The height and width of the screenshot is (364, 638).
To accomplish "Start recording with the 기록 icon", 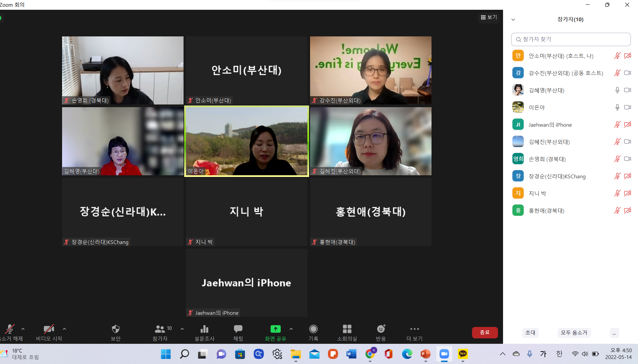I will pyautogui.click(x=313, y=329).
